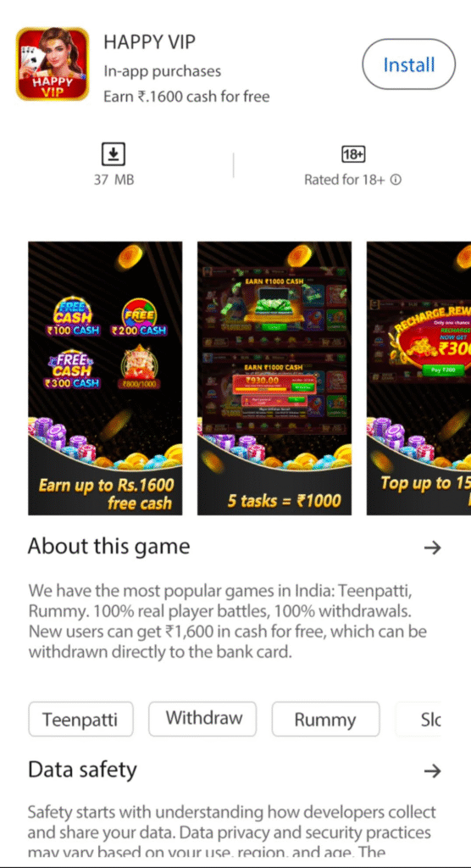471x868 pixels.
Task: Expand the About this game arrow
Action: pyautogui.click(x=432, y=548)
